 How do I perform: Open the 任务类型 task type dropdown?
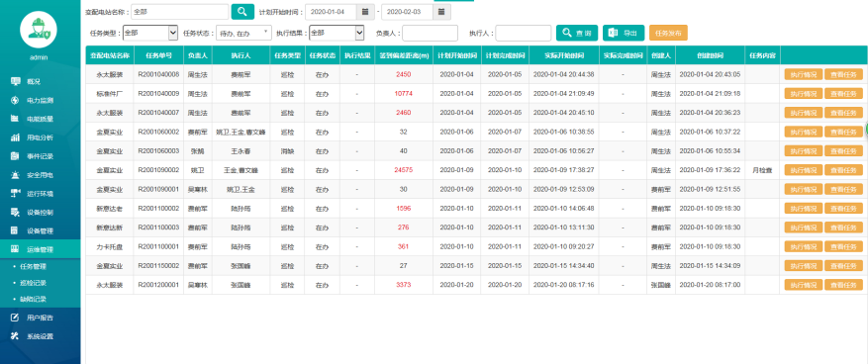tap(149, 33)
